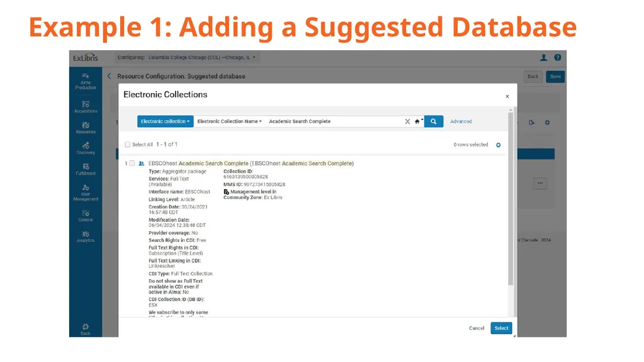Image resolution: width=644 pixels, height=362 pixels.
Task: Click the Advanced search link
Action: coord(461,121)
